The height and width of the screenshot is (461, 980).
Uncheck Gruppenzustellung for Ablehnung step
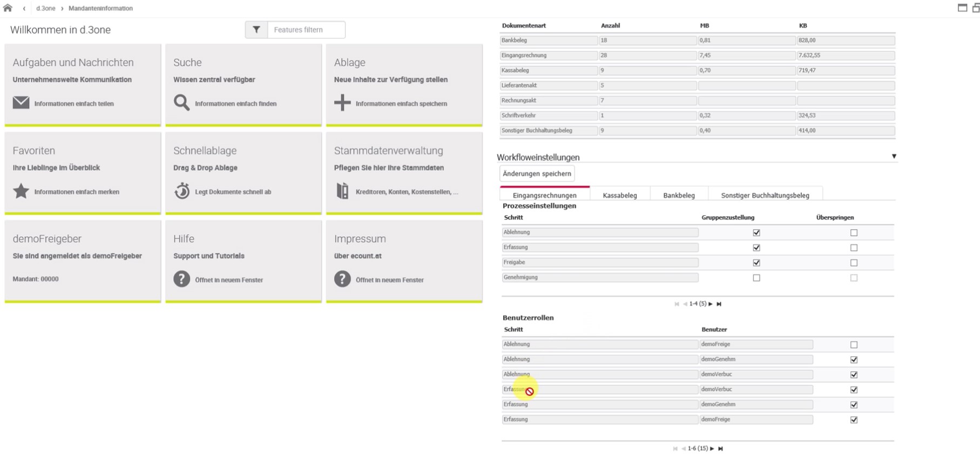point(756,233)
